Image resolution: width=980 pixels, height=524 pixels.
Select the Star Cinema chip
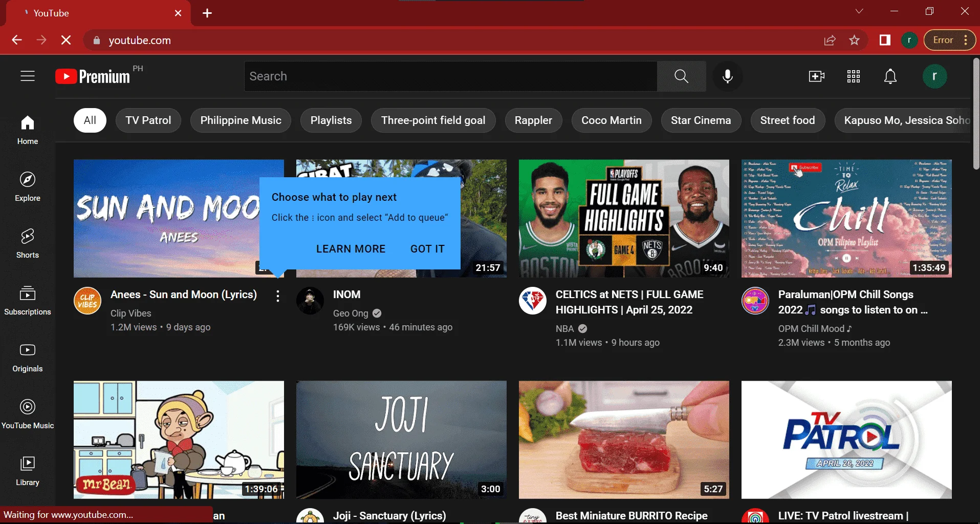tap(701, 120)
